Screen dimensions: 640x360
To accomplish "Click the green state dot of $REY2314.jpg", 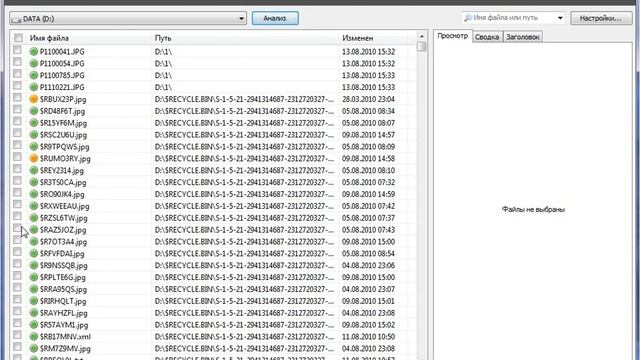I will (x=34, y=170).
